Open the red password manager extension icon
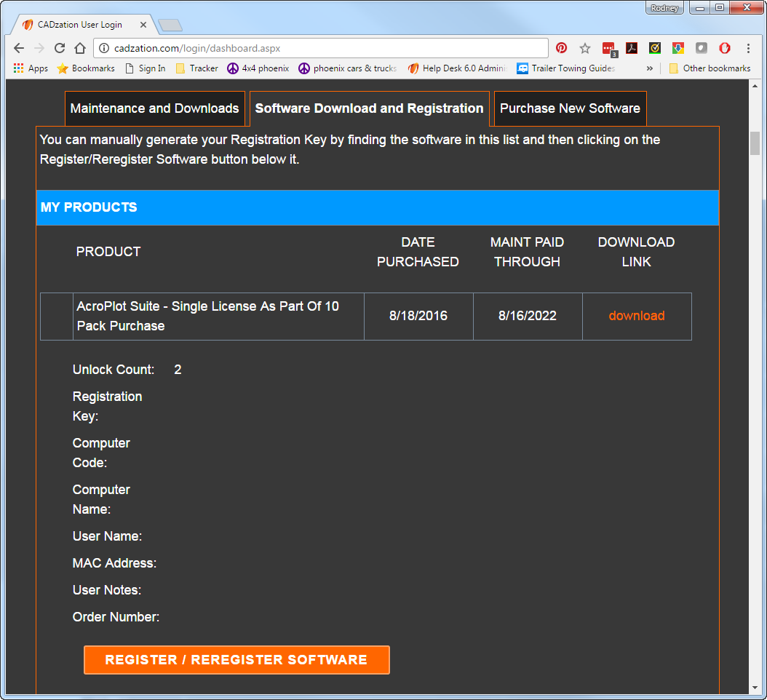Screen dimensions: 767x700 pos(610,49)
